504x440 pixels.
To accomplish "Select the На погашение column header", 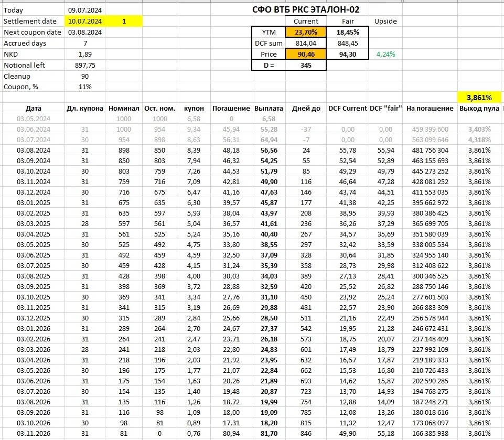I will click(x=430, y=109).
